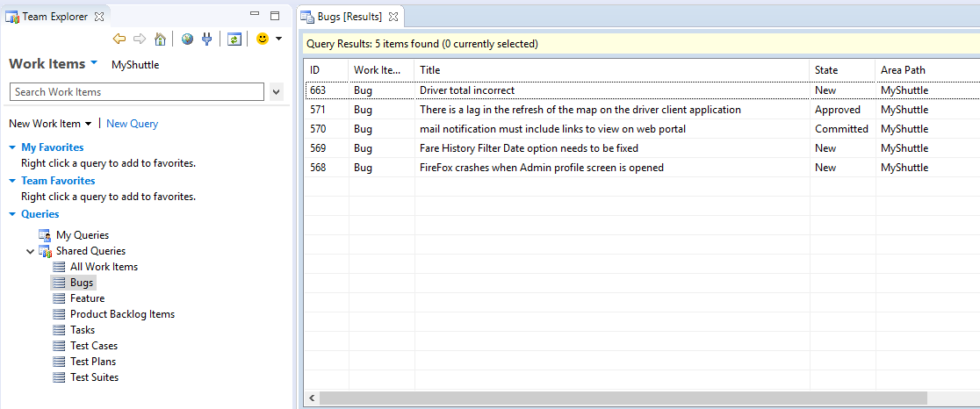Sort results by the ID column header
The image size is (980, 409).
(327, 70)
